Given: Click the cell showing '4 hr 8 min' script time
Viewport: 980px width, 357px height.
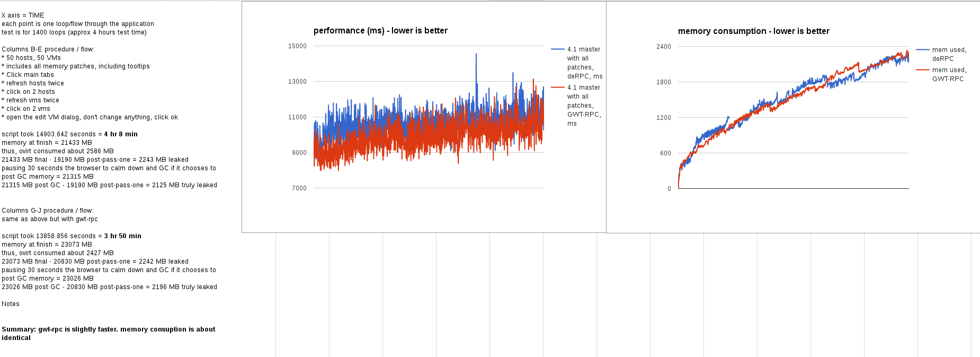Looking at the screenshot, I should tap(69, 134).
